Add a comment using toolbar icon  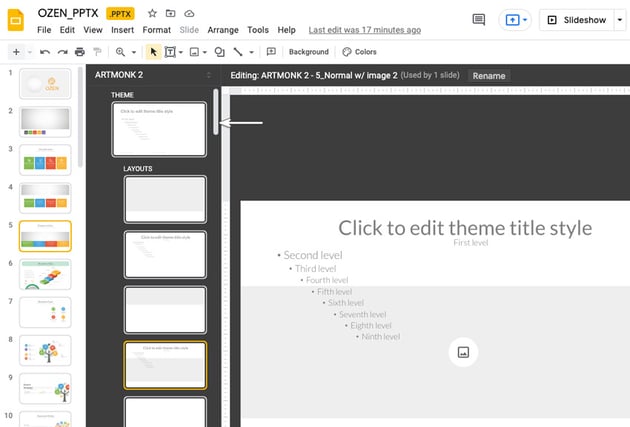pyautogui.click(x=271, y=52)
